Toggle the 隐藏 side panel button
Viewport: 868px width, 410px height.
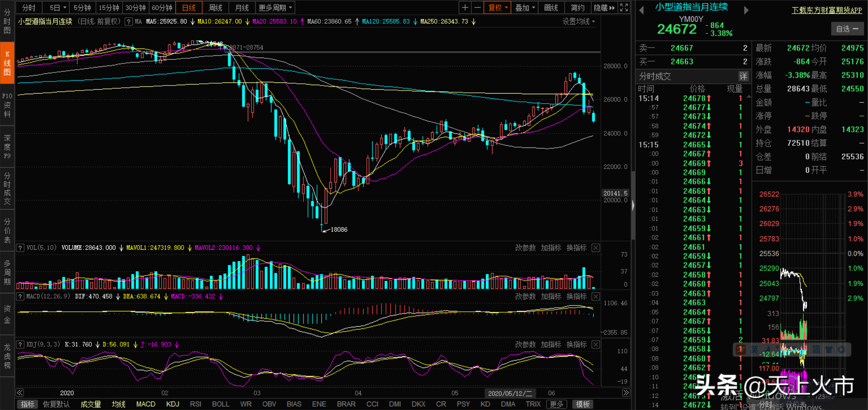(x=604, y=8)
